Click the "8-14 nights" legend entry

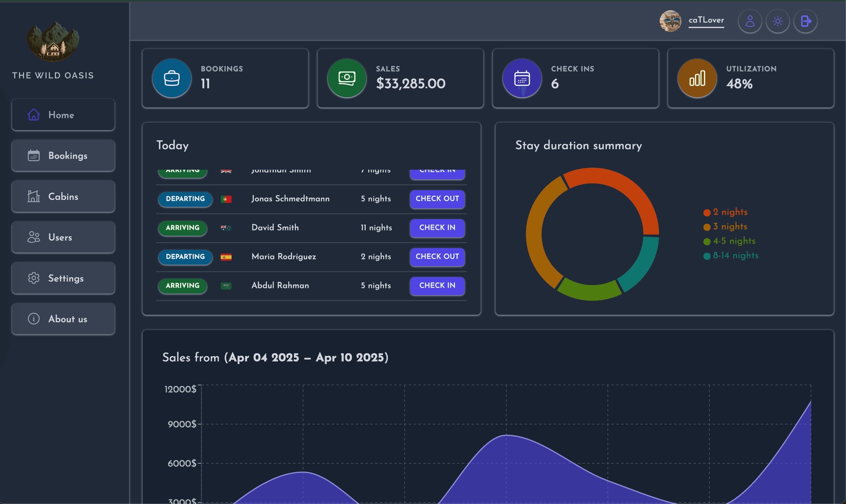[731, 255]
